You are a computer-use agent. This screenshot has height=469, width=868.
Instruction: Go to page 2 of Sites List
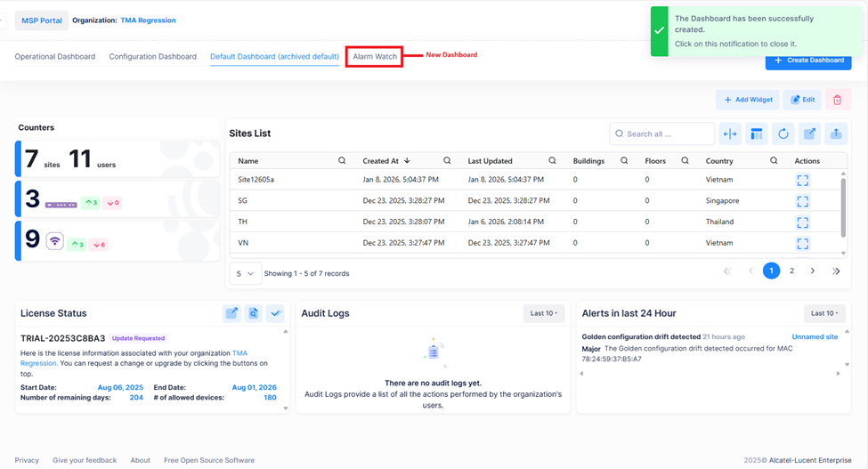[x=791, y=271]
